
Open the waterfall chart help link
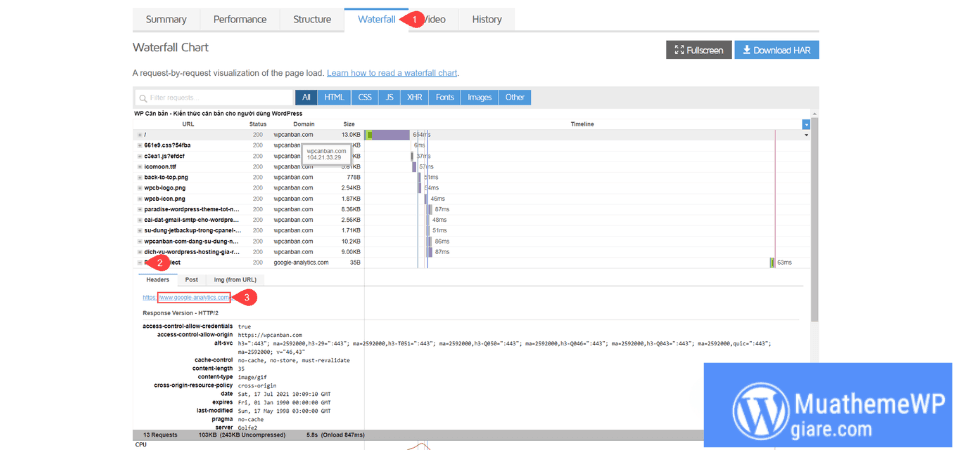[391, 73]
